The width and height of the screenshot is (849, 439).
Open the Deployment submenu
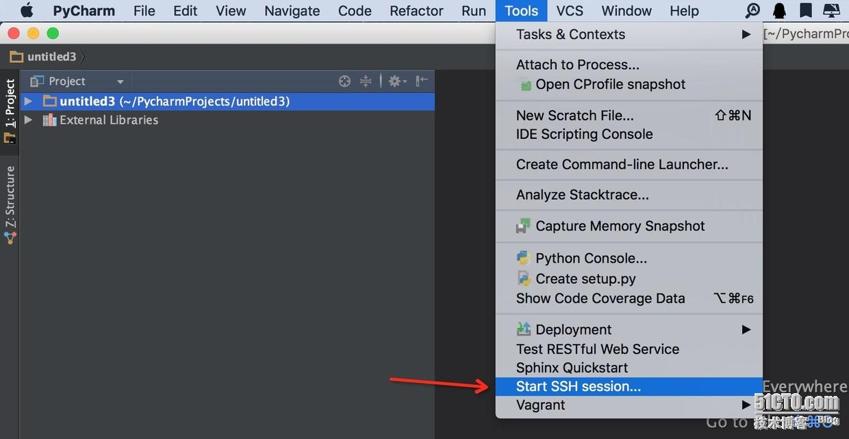629,330
